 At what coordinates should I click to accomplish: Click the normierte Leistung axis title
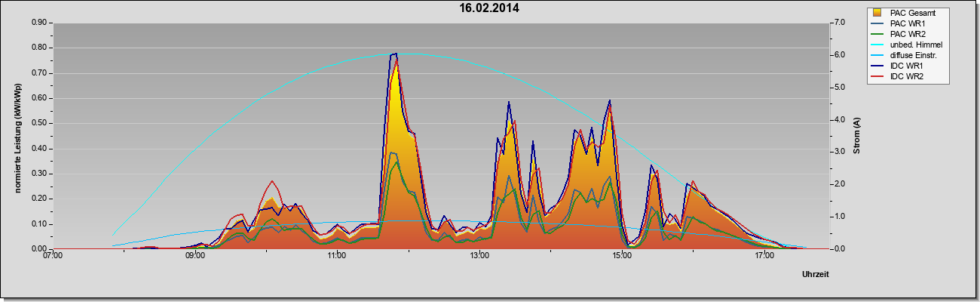17,137
